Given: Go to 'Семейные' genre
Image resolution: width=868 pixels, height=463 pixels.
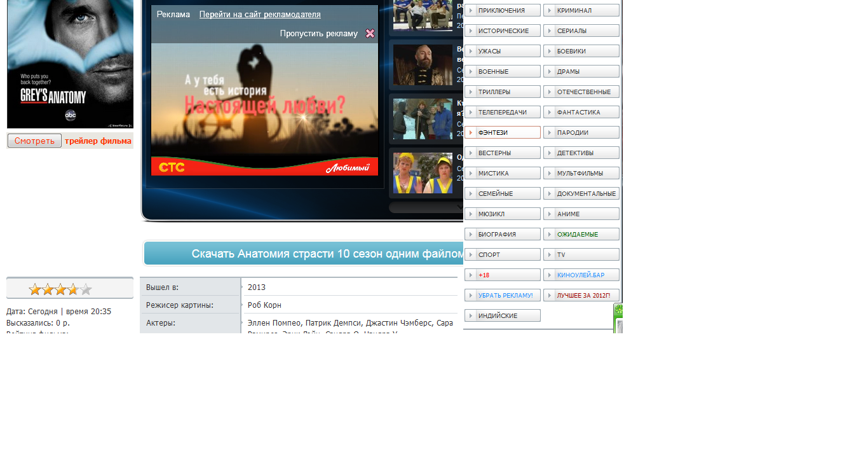Looking at the screenshot, I should (503, 194).
